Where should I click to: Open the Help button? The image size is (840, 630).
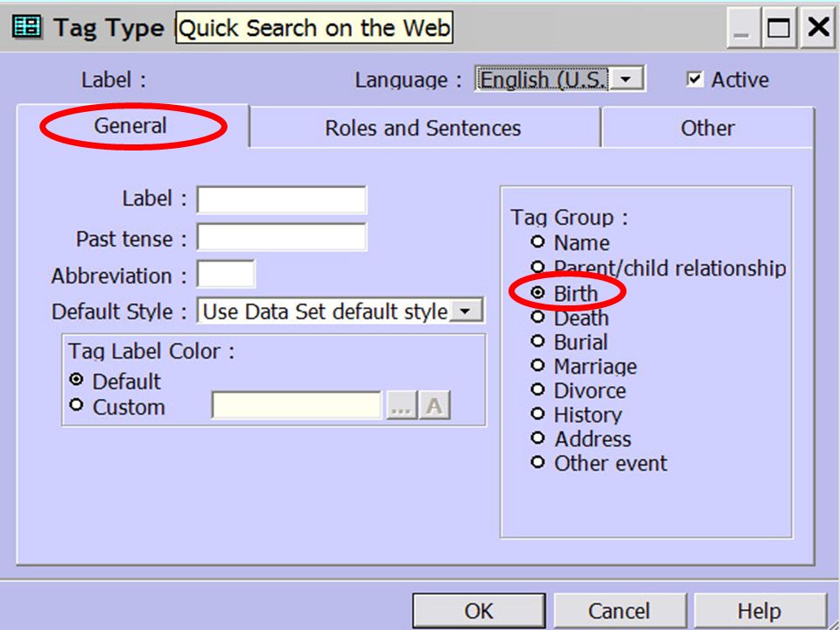coord(759,611)
